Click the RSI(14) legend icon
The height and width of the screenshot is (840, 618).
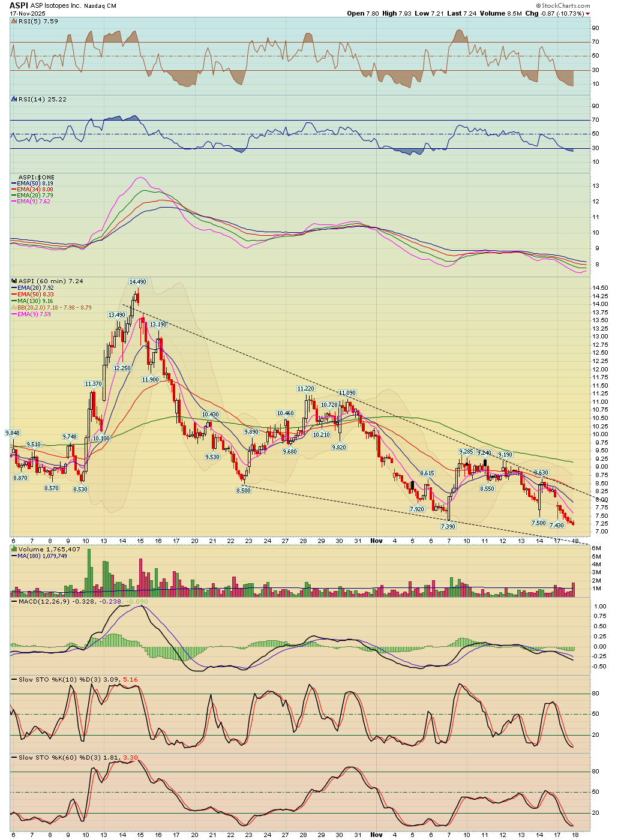pos(14,100)
